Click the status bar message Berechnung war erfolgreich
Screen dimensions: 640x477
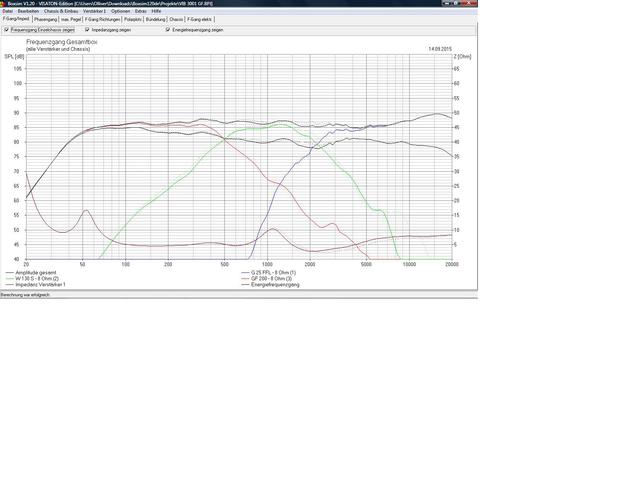pyautogui.click(x=25, y=295)
